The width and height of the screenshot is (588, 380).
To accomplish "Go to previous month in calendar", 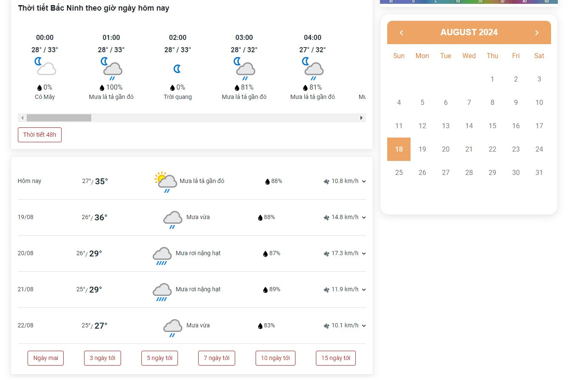I will click(x=402, y=33).
